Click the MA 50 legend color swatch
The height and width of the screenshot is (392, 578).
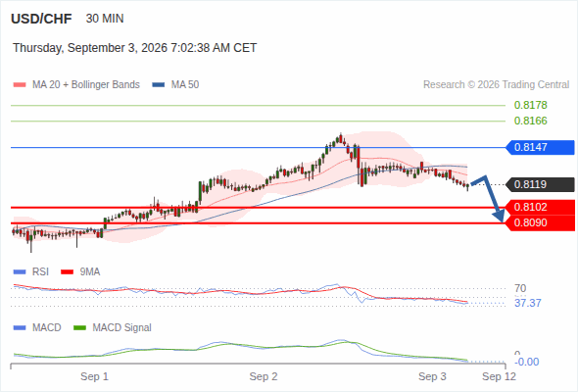pyautogui.click(x=159, y=85)
